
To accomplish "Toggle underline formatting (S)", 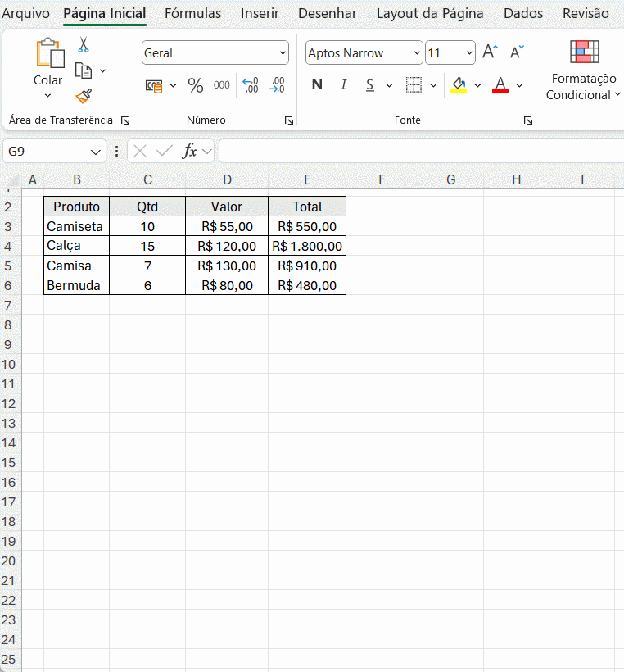I will (369, 85).
